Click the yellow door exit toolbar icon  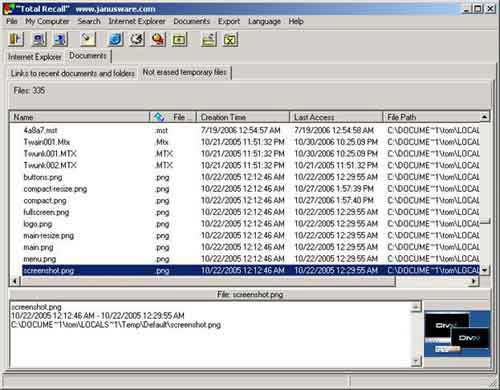pos(16,39)
